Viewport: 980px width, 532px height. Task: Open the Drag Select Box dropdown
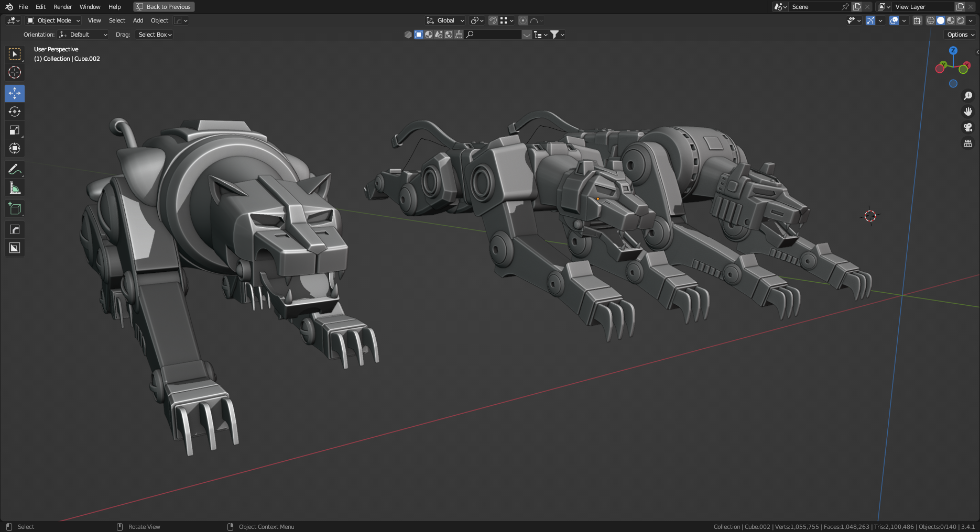[x=154, y=35]
